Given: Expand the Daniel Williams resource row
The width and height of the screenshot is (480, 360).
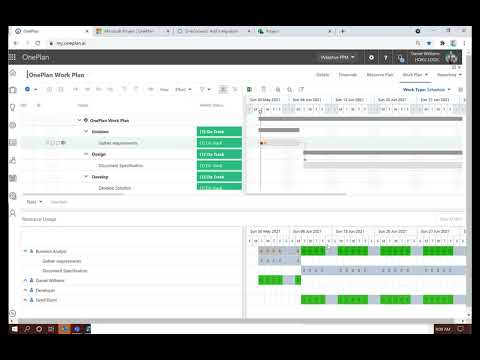Looking at the screenshot, I should [x=25, y=280].
